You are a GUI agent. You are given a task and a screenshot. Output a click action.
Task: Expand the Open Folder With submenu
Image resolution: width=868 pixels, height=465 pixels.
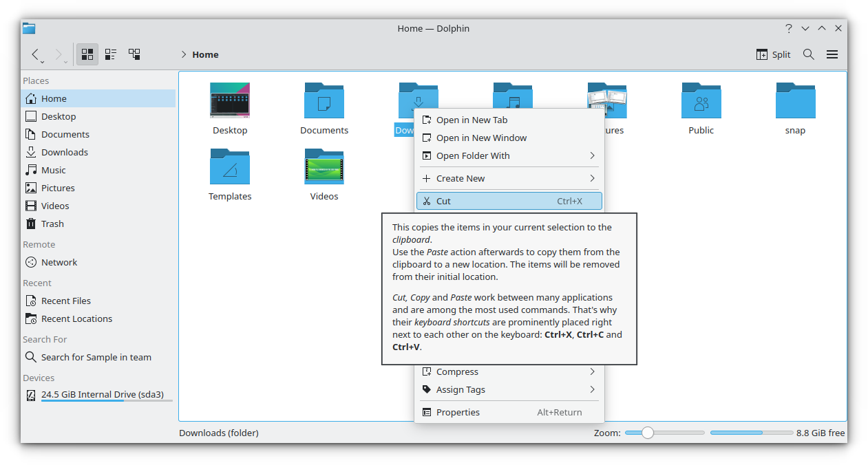point(508,156)
